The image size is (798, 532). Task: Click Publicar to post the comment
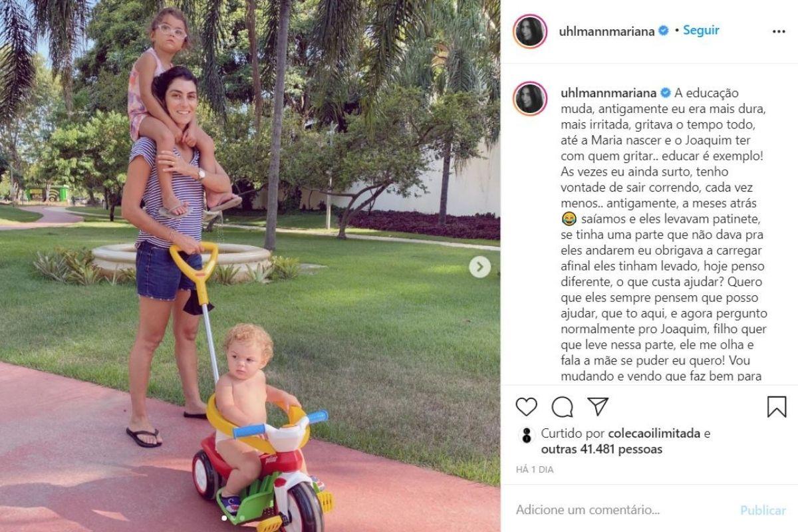(x=763, y=510)
